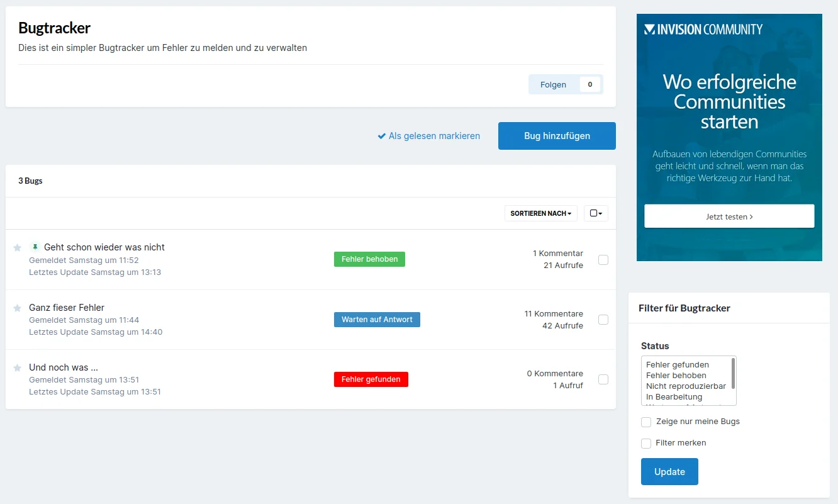Select checkbox for 'Ganz fieser Fehler' bug
Viewport: 838px width, 504px height.
pyautogui.click(x=603, y=320)
